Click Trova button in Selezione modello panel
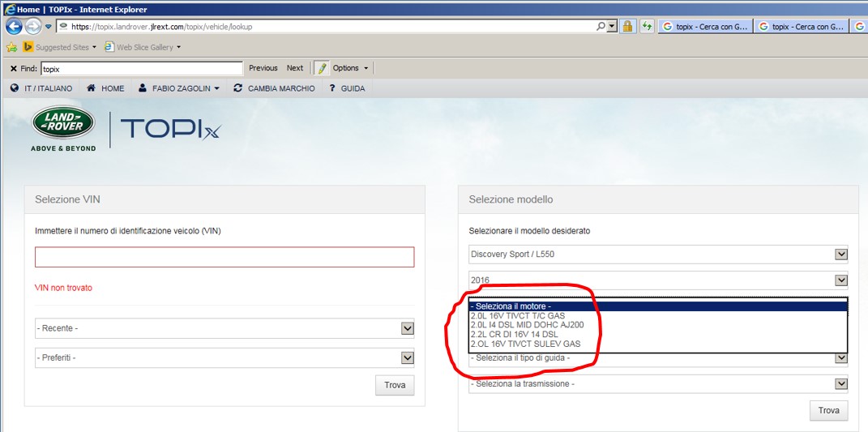The width and height of the screenshot is (868, 432). [x=829, y=410]
